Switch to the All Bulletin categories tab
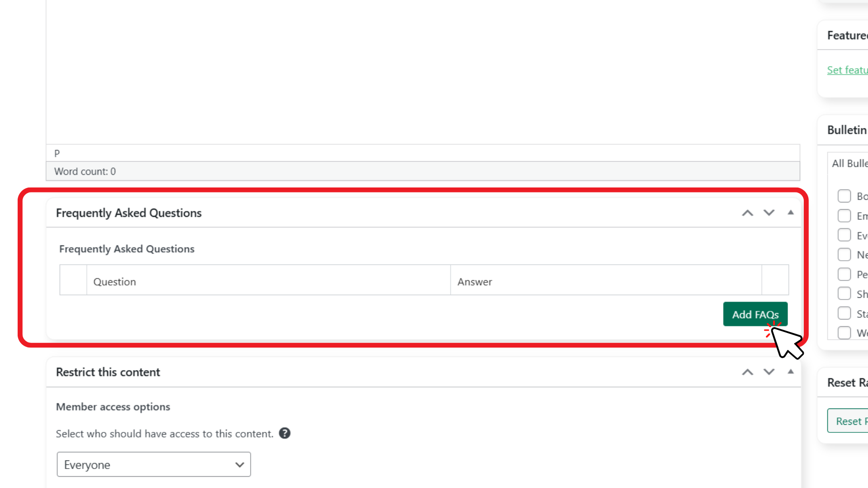The image size is (868, 488). coord(849,164)
